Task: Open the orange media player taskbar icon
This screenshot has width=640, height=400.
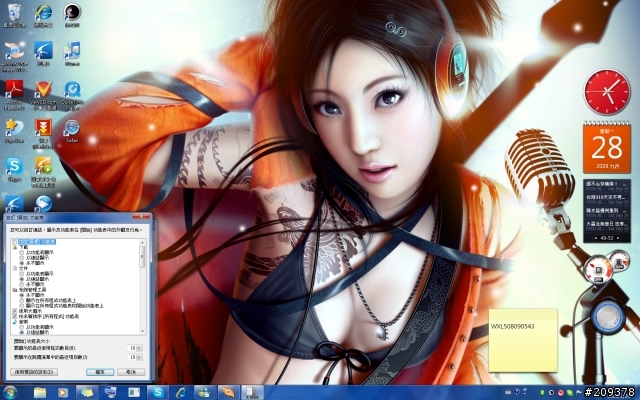Action: click(62, 393)
